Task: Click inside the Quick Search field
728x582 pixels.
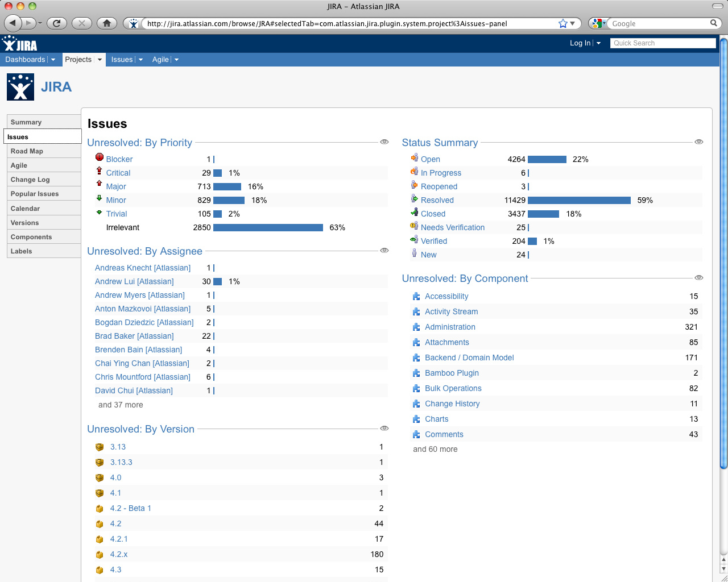Action: coord(663,43)
